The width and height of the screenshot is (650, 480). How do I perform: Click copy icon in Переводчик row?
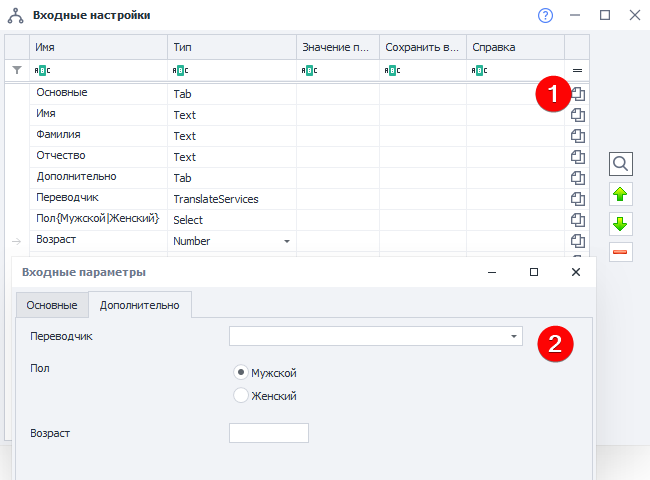tap(577, 198)
